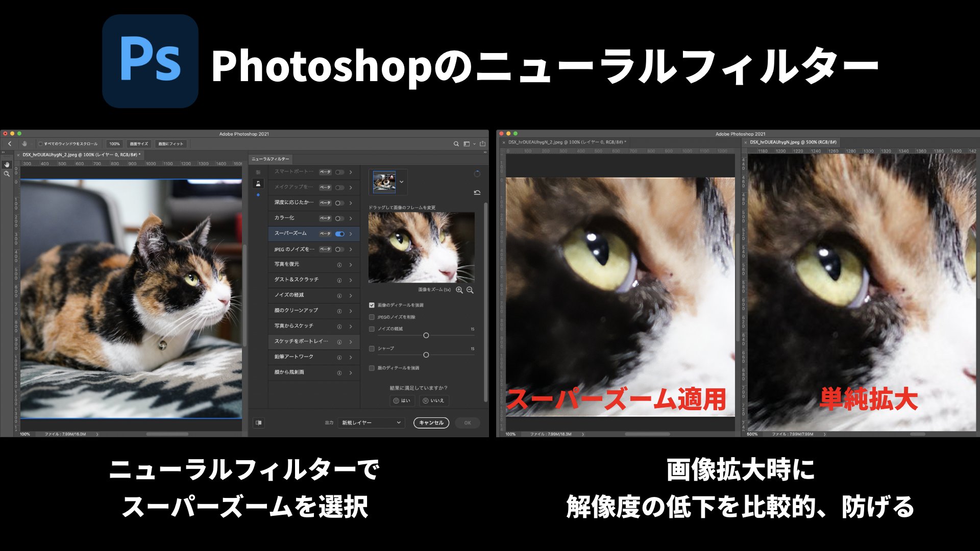The image size is (980, 551).
Task: Click the ノイズの軽減 slider handle
Action: pos(426,335)
